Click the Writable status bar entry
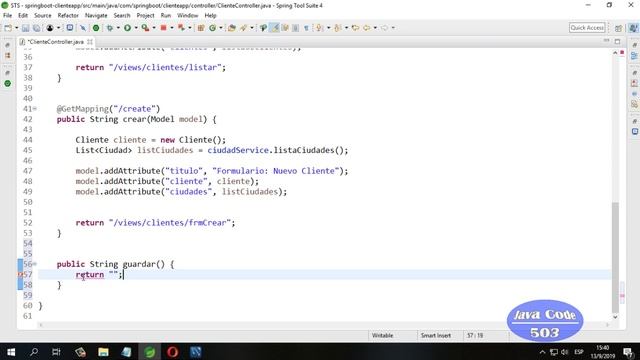This screenshot has height=360, width=640. tap(382, 336)
